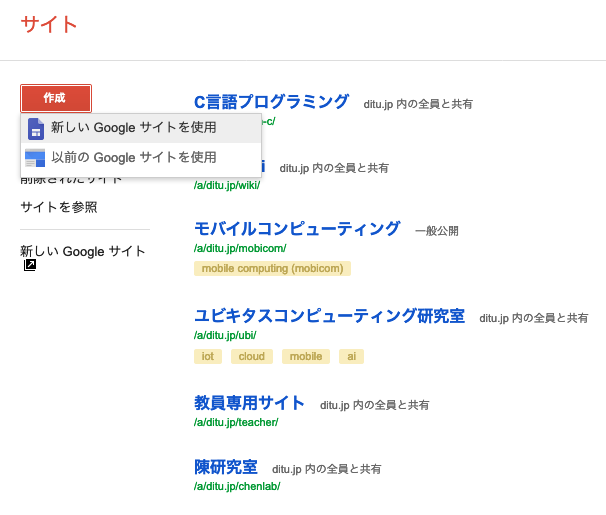Open the C言語プログラミング site

click(x=271, y=102)
